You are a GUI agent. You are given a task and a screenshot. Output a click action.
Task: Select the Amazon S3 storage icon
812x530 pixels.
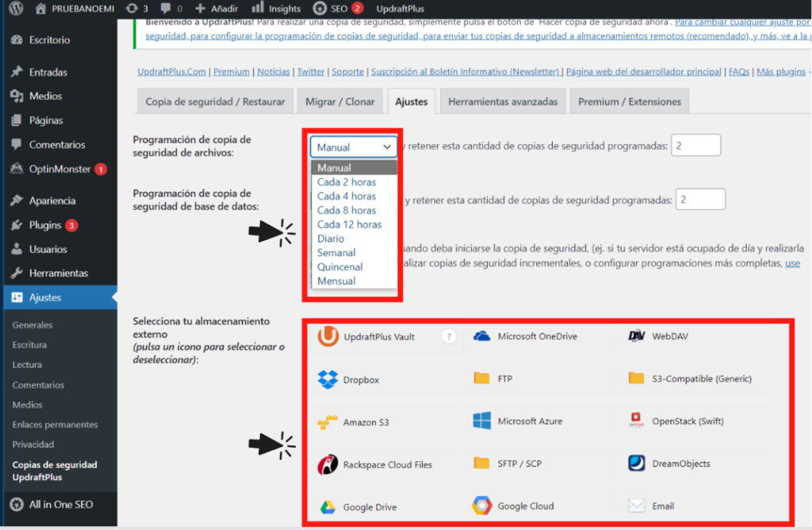[x=327, y=422]
